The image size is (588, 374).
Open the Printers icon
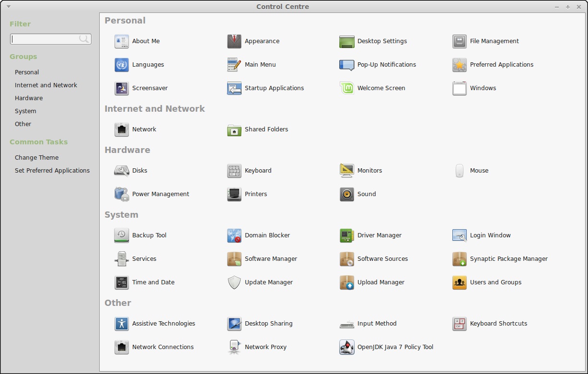(234, 194)
